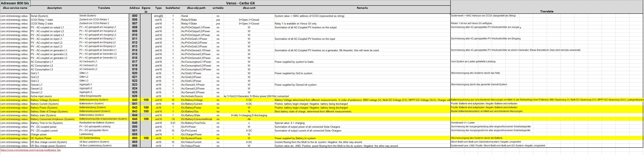This screenshot has width=644, height=155.
Task: Click the 'writable' column header
Action: click(x=218, y=8)
